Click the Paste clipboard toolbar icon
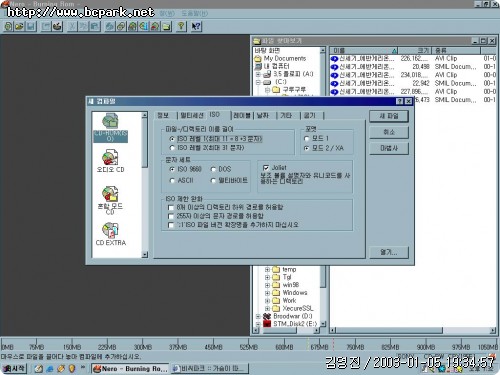 95,26
